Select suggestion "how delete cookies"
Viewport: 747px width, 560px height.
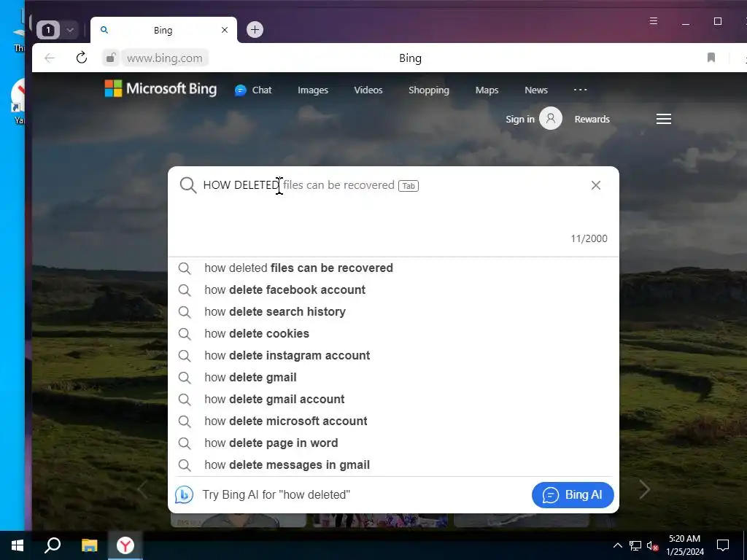(393, 334)
